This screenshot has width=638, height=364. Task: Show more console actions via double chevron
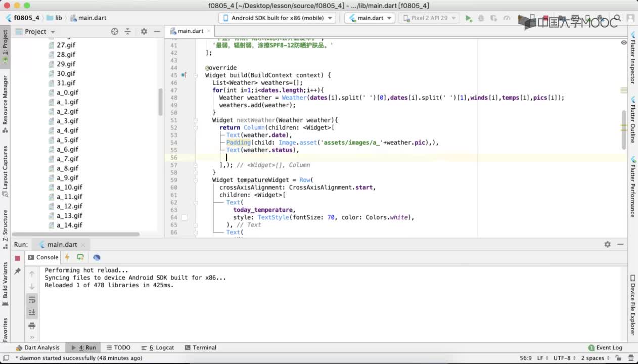click(x=32, y=337)
